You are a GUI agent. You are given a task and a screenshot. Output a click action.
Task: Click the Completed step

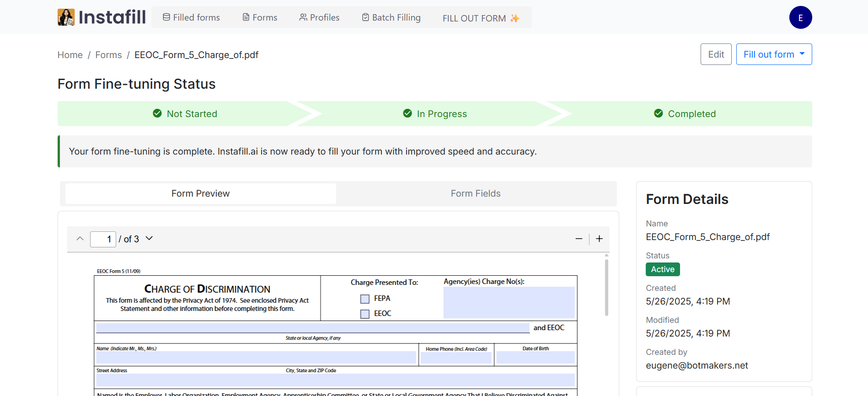tap(685, 114)
